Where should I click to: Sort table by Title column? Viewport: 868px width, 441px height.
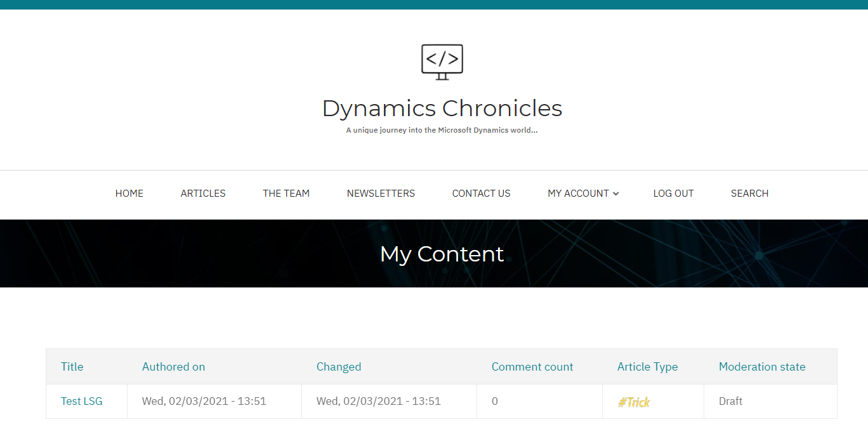[x=72, y=367]
